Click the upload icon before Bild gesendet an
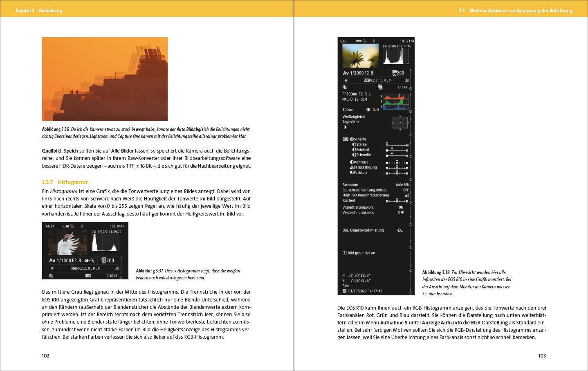The height and width of the screenshot is (371, 588). [344, 253]
